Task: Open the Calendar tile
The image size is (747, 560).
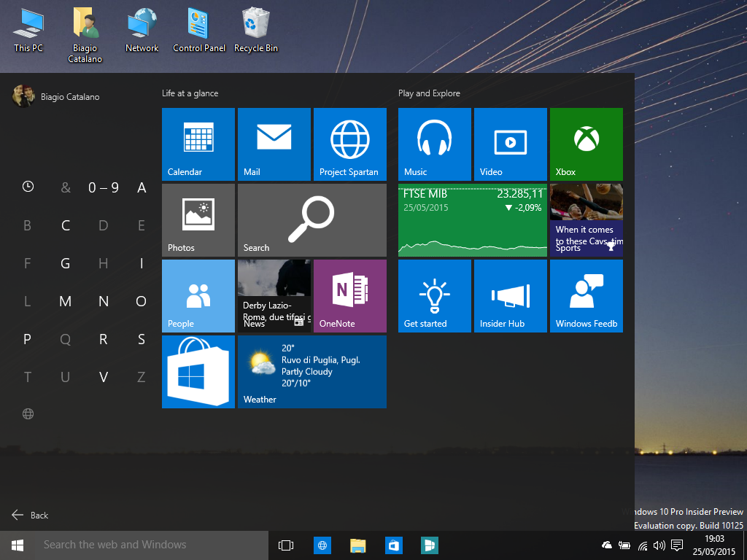Action: tap(198, 144)
